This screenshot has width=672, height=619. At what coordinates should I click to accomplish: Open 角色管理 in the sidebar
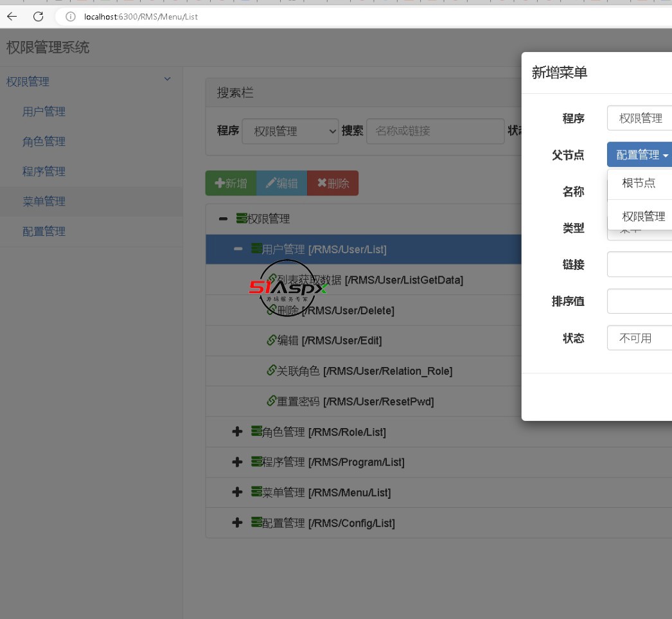44,141
